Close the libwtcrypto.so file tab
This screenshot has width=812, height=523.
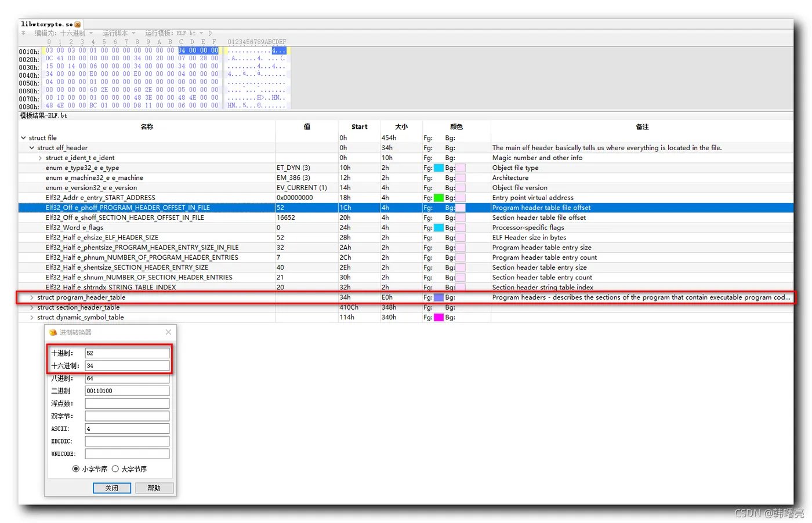[78, 24]
